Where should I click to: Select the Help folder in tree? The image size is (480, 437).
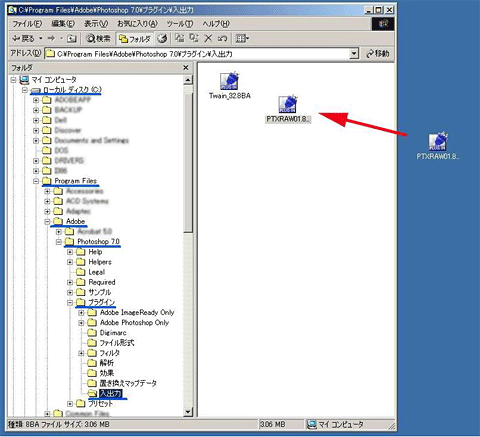click(95, 252)
